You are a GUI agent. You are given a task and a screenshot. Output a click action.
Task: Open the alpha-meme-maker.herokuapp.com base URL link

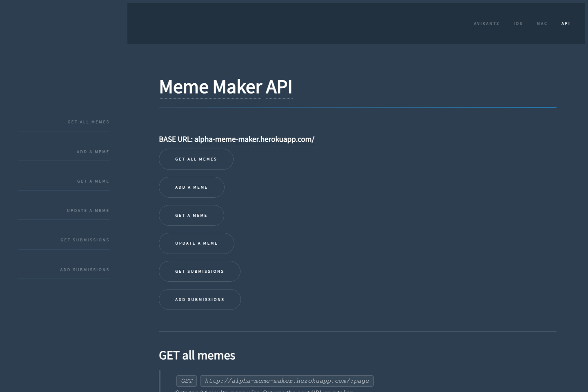254,139
